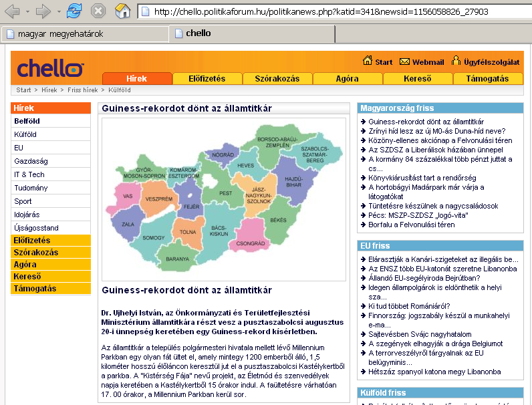Open the Előfizetés navigation tab

pyautogui.click(x=207, y=78)
